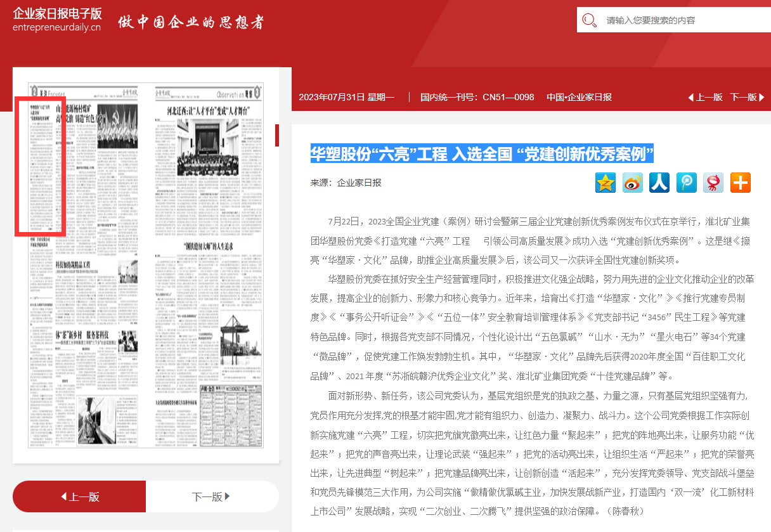This screenshot has height=532, width=771.
Task: Type in the search input field
Action: tap(685, 20)
